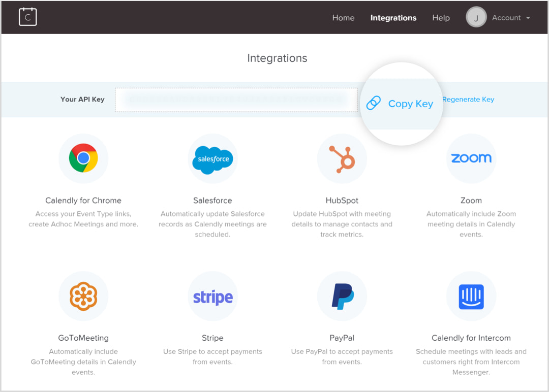The height and width of the screenshot is (392, 549).
Task: Click inside the API key field
Action: pyautogui.click(x=236, y=100)
